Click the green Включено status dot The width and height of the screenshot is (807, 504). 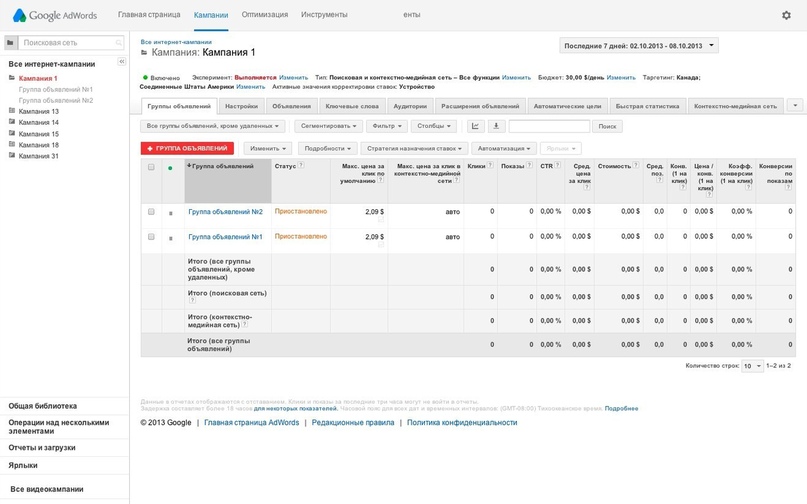(145, 78)
